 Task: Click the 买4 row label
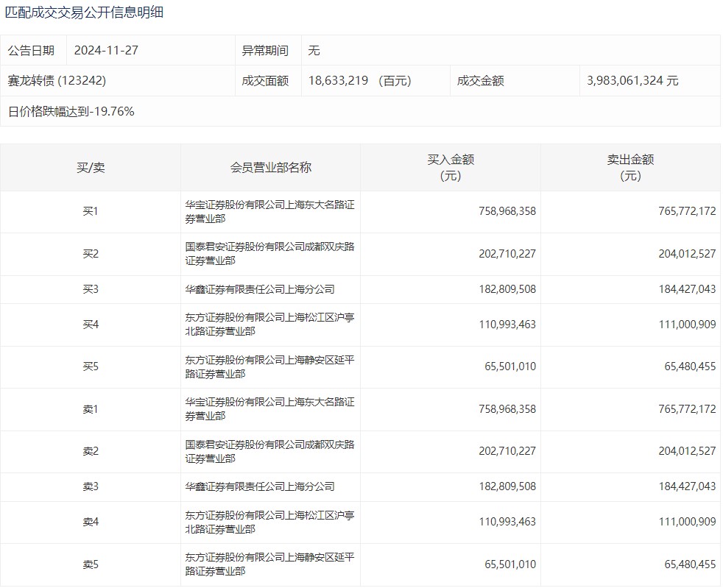point(91,325)
